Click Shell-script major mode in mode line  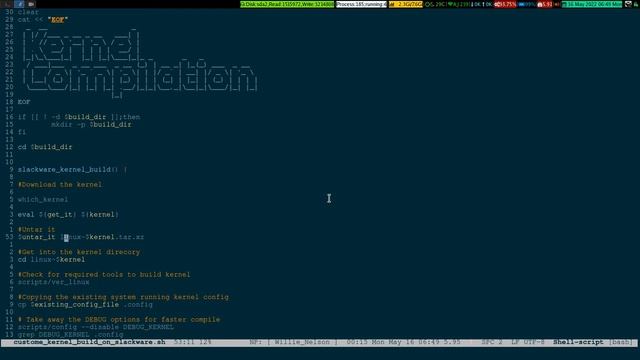(578, 342)
